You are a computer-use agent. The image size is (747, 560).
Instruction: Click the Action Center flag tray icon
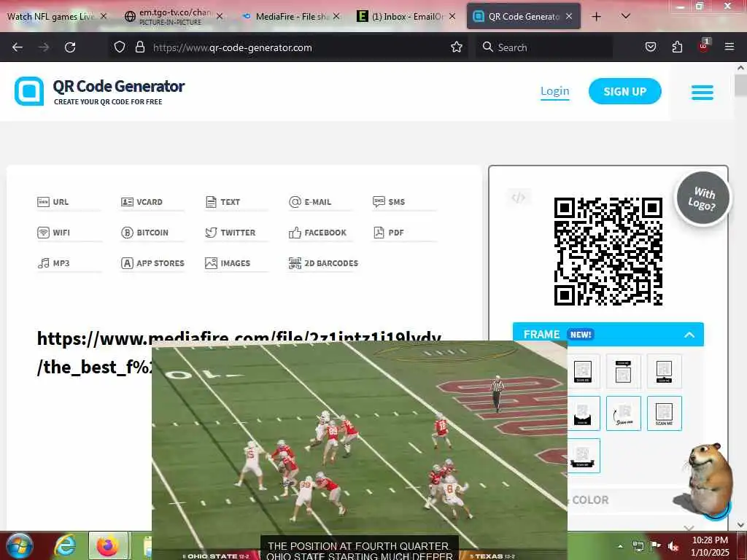coord(656,546)
